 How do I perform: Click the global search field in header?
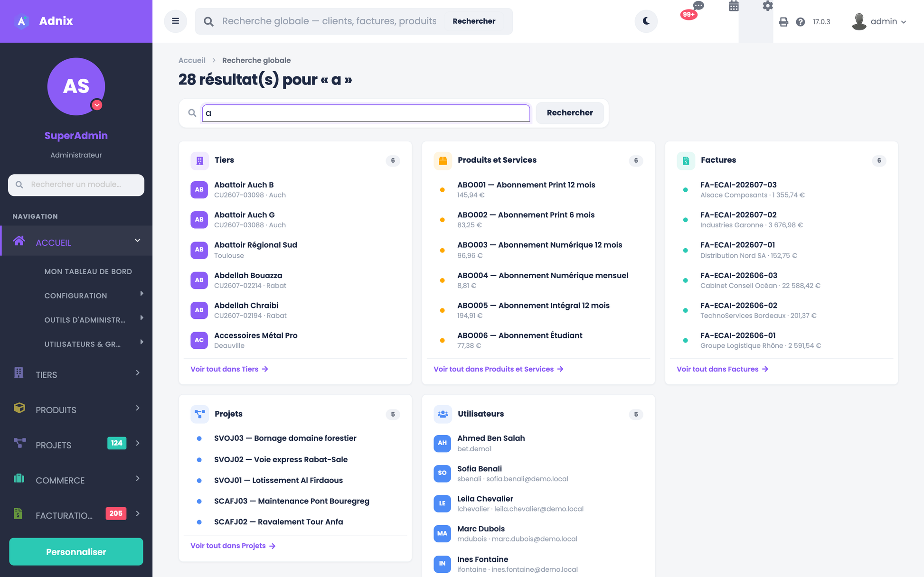[329, 21]
